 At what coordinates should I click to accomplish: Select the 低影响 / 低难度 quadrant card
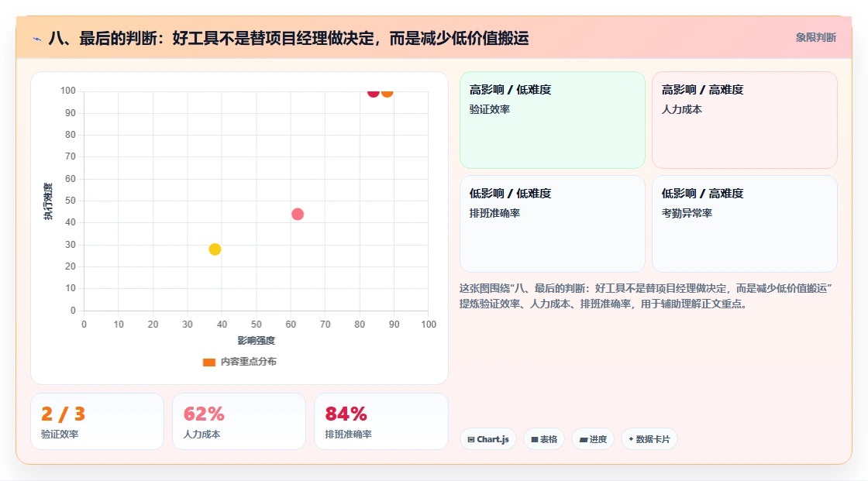click(x=553, y=224)
